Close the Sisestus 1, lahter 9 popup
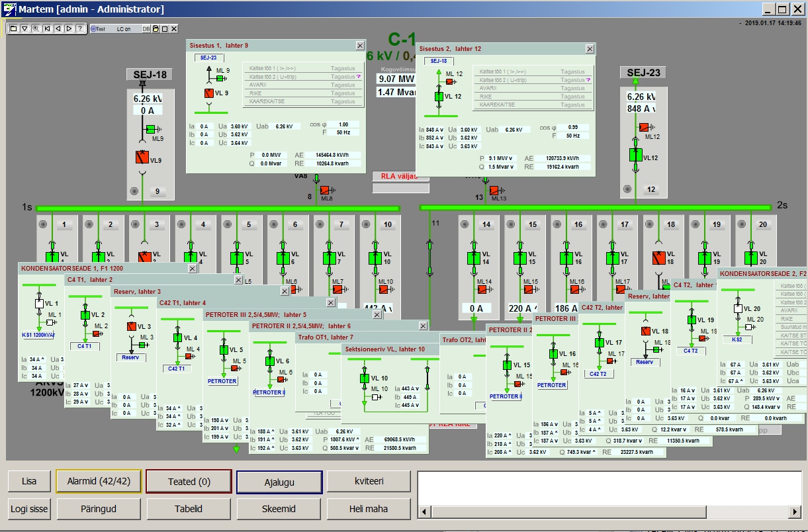Image resolution: width=808 pixels, height=532 pixels. click(360, 46)
